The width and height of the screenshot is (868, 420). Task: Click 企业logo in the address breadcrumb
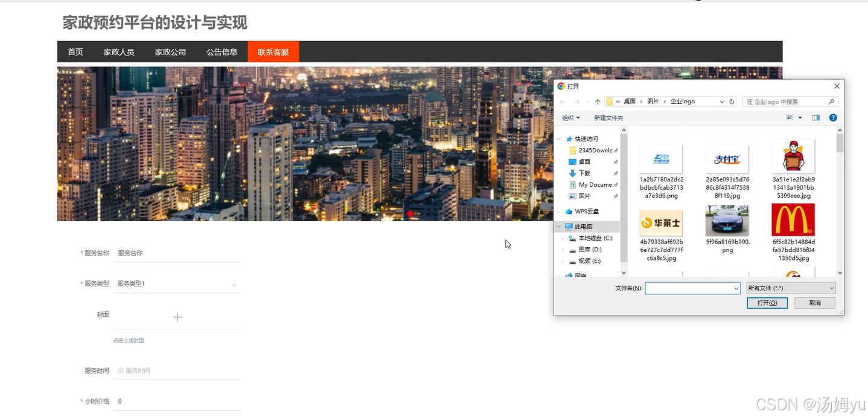pos(683,102)
